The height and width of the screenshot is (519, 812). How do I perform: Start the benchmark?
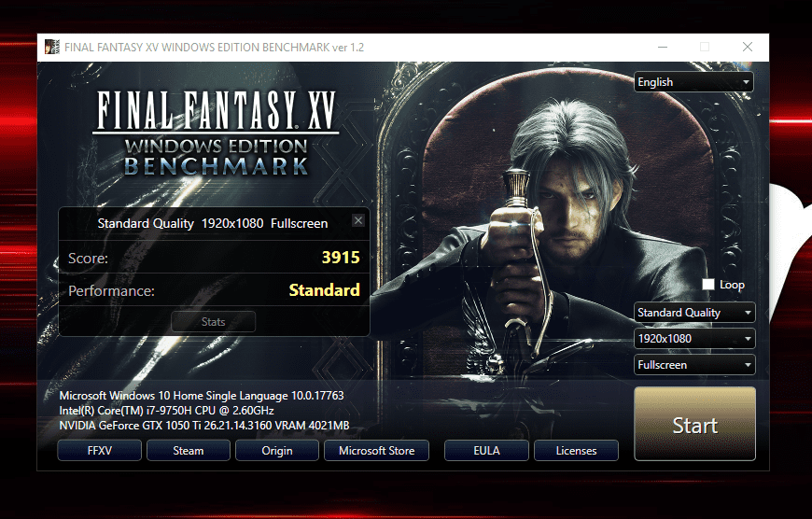pos(695,424)
